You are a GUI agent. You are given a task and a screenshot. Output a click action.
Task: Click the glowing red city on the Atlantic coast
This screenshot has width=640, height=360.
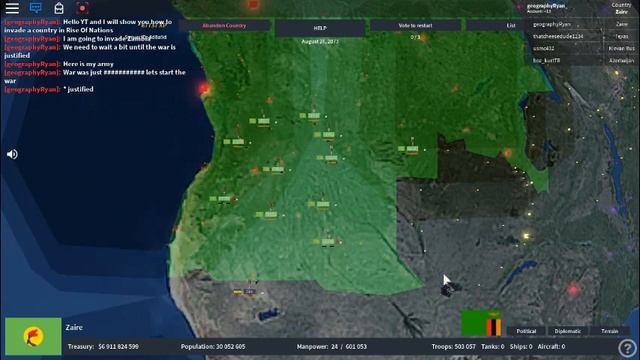click(204, 88)
